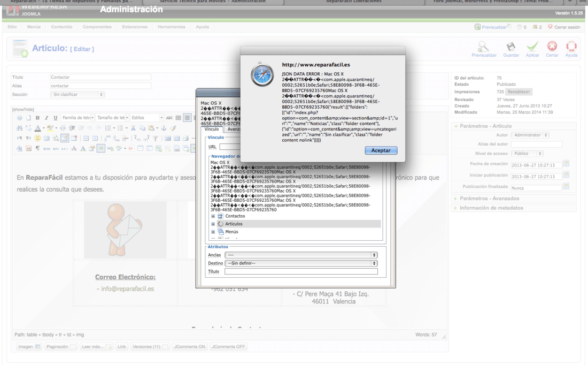Viewport: 588px width, 365px height.
Task: Click the Versiones (11) button
Action: 150,347
